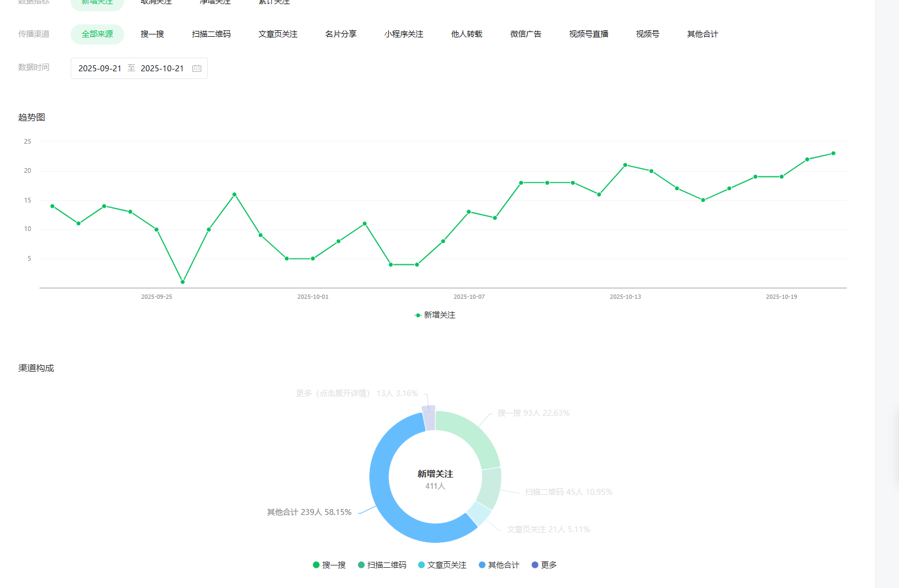Viewport: 899px width, 588px height.
Task: Open the end date field 2025-10-21
Action: (x=162, y=68)
